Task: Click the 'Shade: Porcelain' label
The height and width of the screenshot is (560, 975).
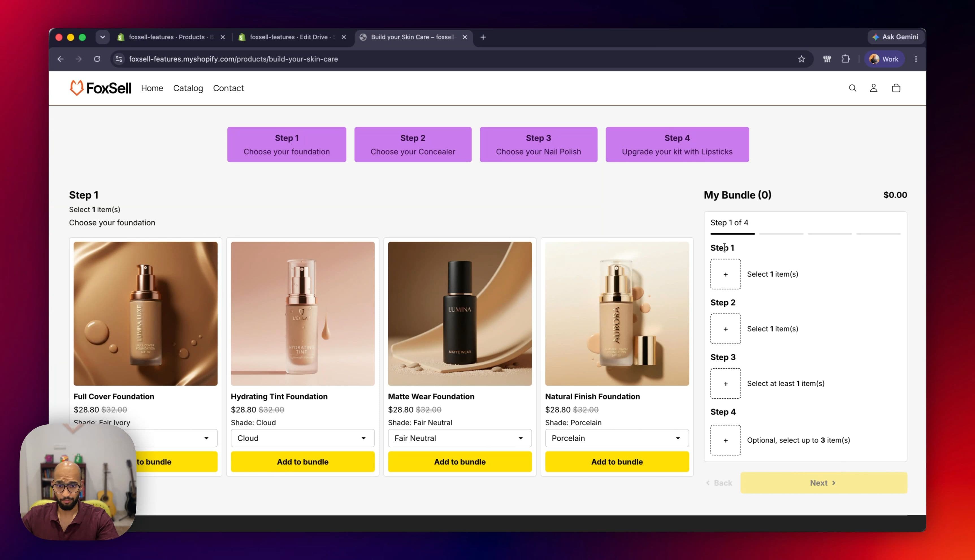Action: tap(573, 422)
